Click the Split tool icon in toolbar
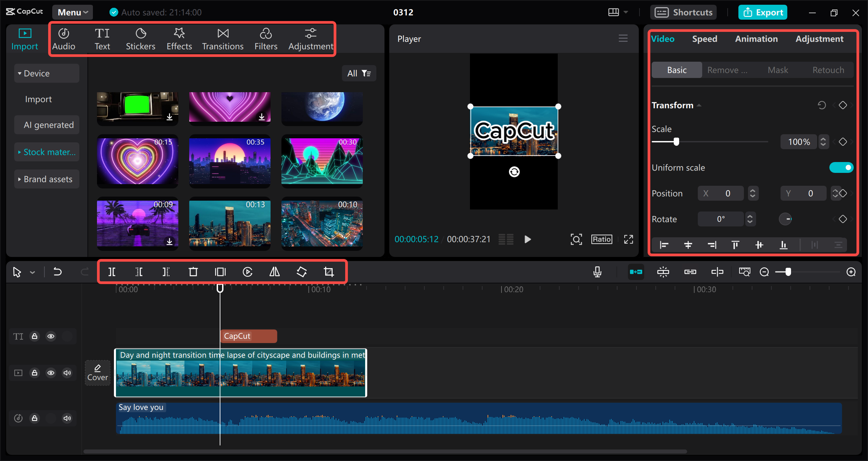868x461 pixels. click(113, 272)
